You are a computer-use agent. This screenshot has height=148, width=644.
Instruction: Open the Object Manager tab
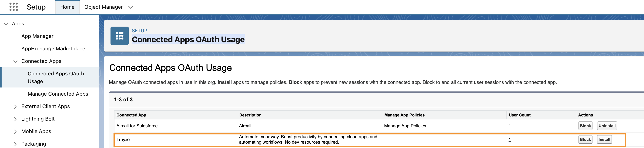[104, 7]
